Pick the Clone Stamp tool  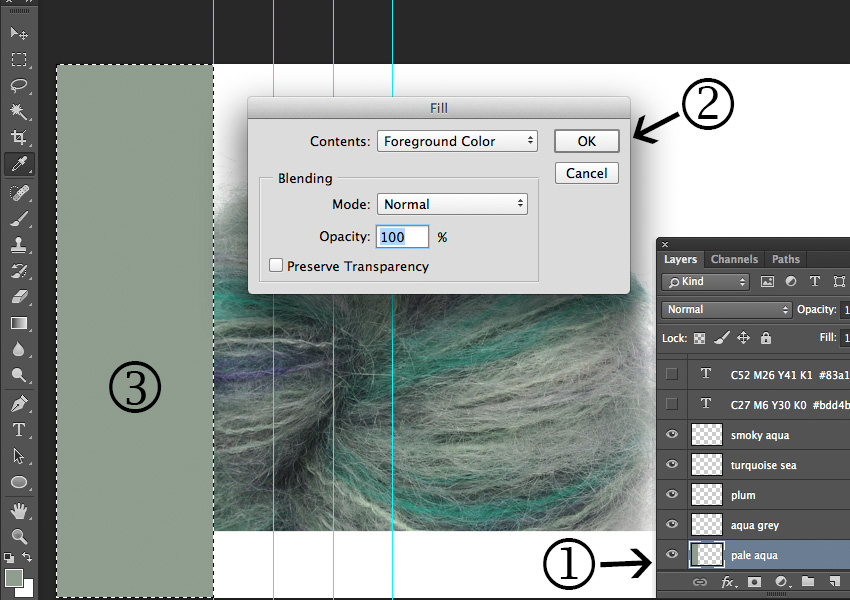19,245
